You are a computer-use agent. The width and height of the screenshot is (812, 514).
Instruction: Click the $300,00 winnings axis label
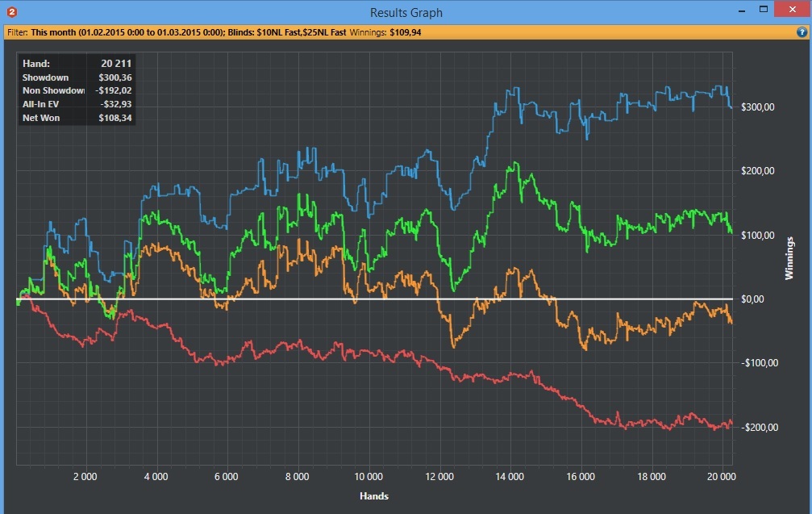758,107
